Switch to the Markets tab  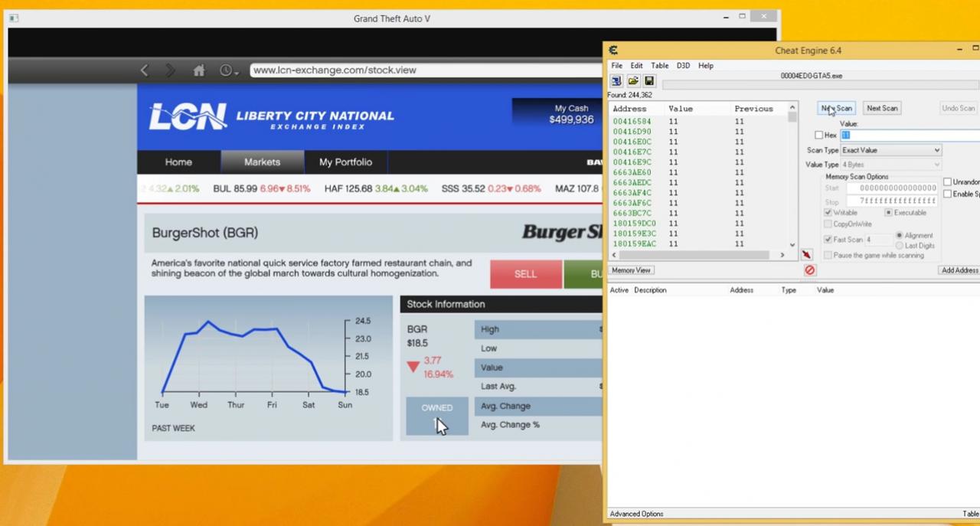point(263,162)
